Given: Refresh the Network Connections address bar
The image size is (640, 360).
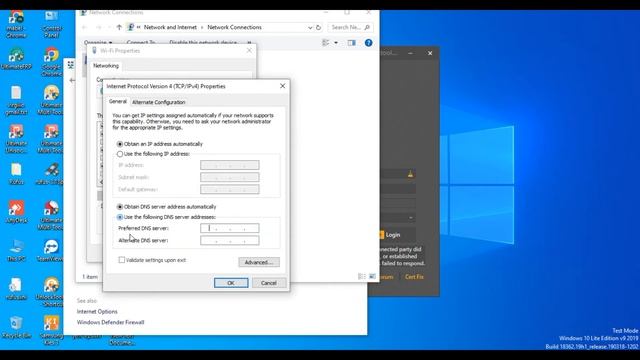Looking at the screenshot, I should click(318, 27).
